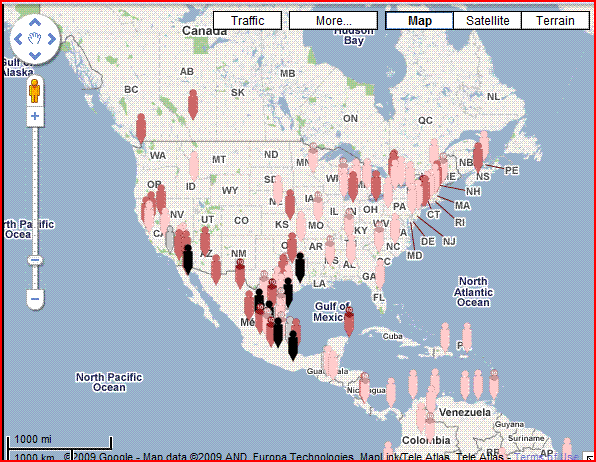Click the black marker near California-Mexico border
The height and width of the screenshot is (462, 596).
pyautogui.click(x=188, y=260)
